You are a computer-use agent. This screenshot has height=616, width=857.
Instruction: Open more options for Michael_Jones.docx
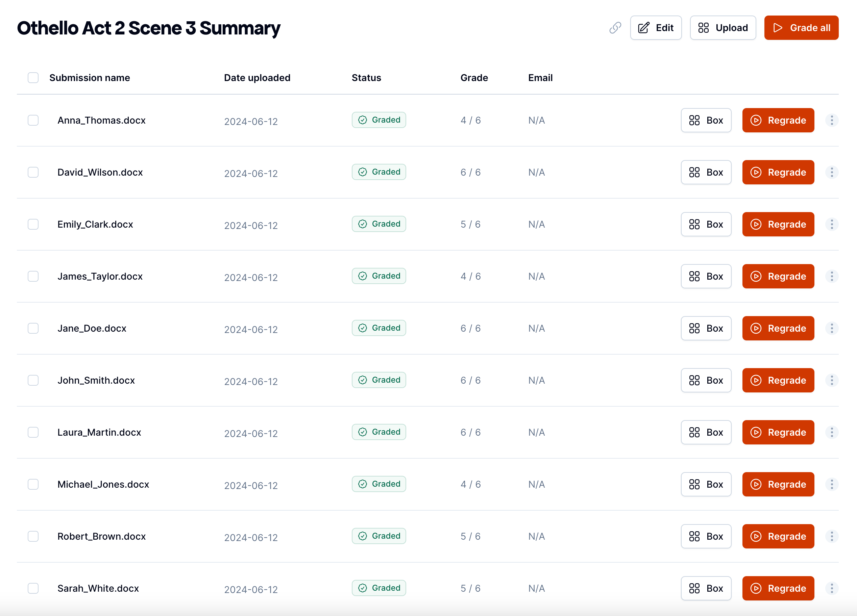tap(831, 484)
